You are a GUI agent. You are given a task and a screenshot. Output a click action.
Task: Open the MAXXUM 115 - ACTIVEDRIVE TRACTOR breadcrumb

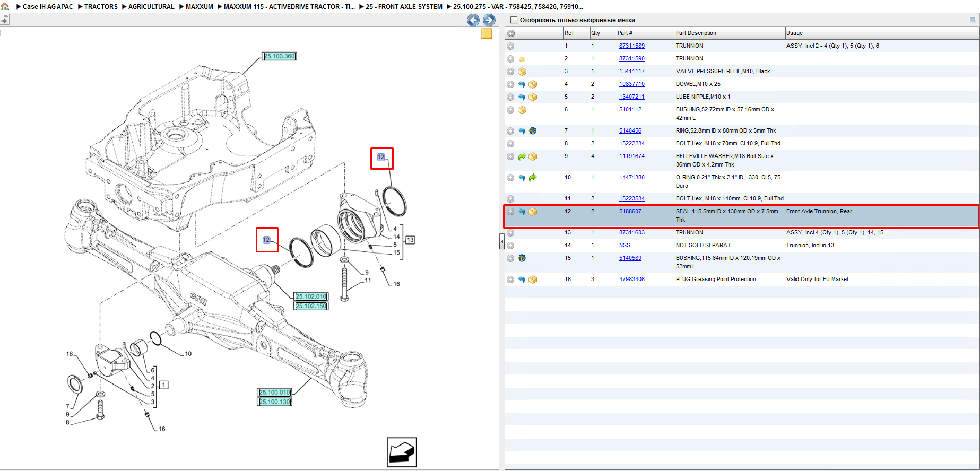pyautogui.click(x=289, y=7)
